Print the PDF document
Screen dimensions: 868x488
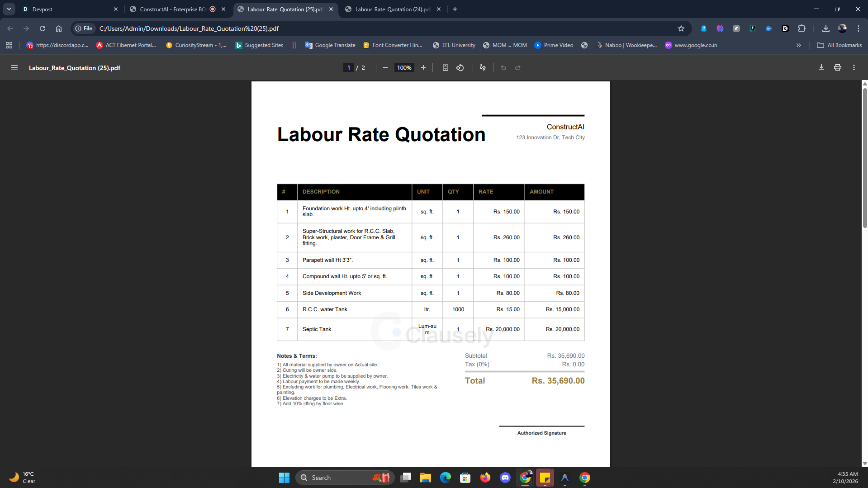pos(838,68)
